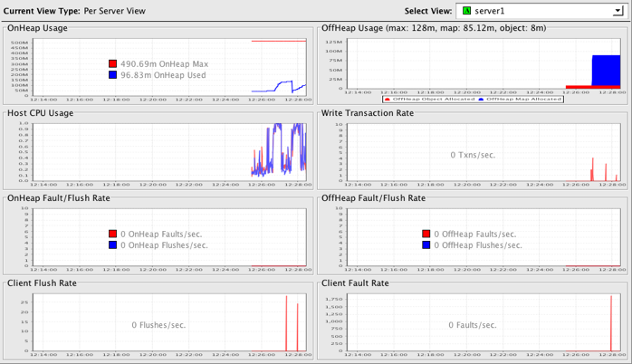The height and width of the screenshot is (364, 632).
Task: Click the Client Flush Rate panel title
Action: (x=42, y=283)
